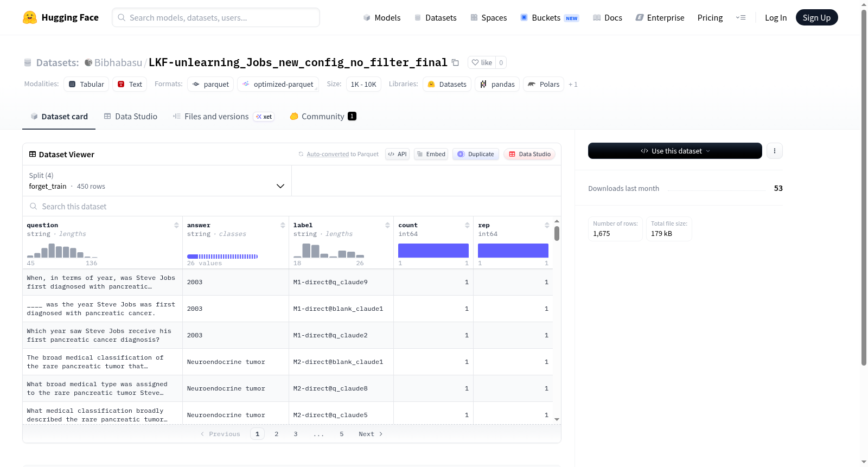This screenshot has width=868, height=467.
Task: Open the Text modality tag
Action: [x=130, y=84]
